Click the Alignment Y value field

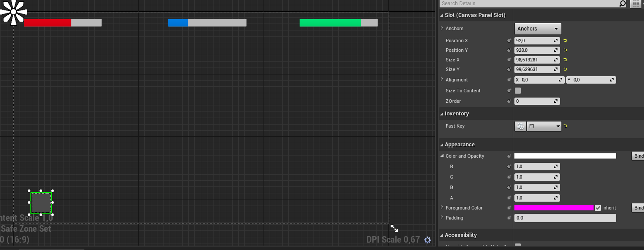[x=591, y=80]
